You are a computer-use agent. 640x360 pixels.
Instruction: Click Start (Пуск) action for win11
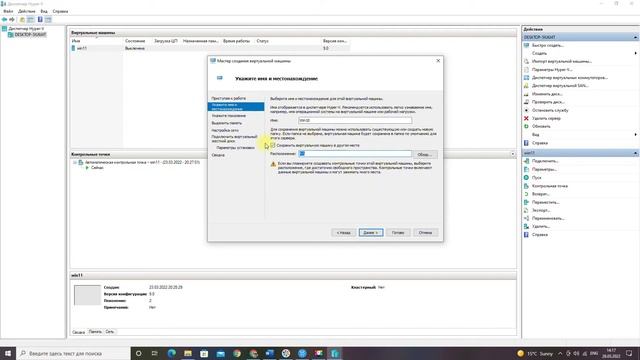pos(536,178)
